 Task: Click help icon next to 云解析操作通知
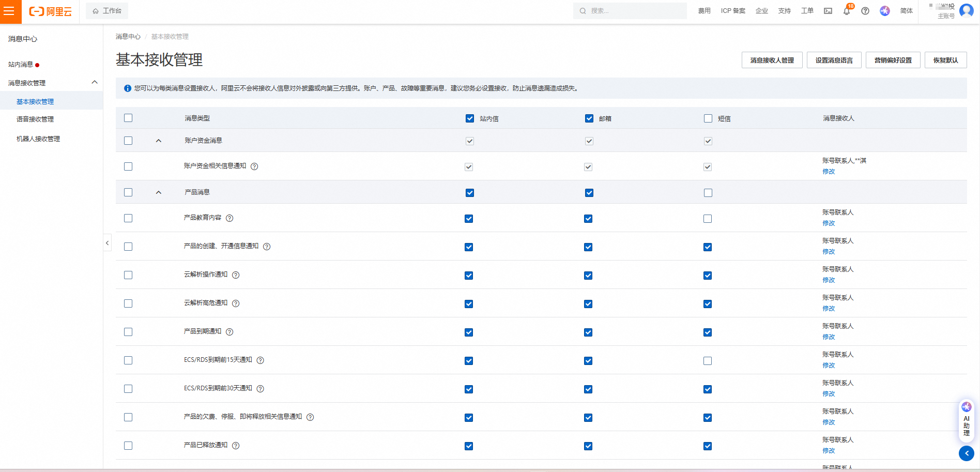point(236,275)
